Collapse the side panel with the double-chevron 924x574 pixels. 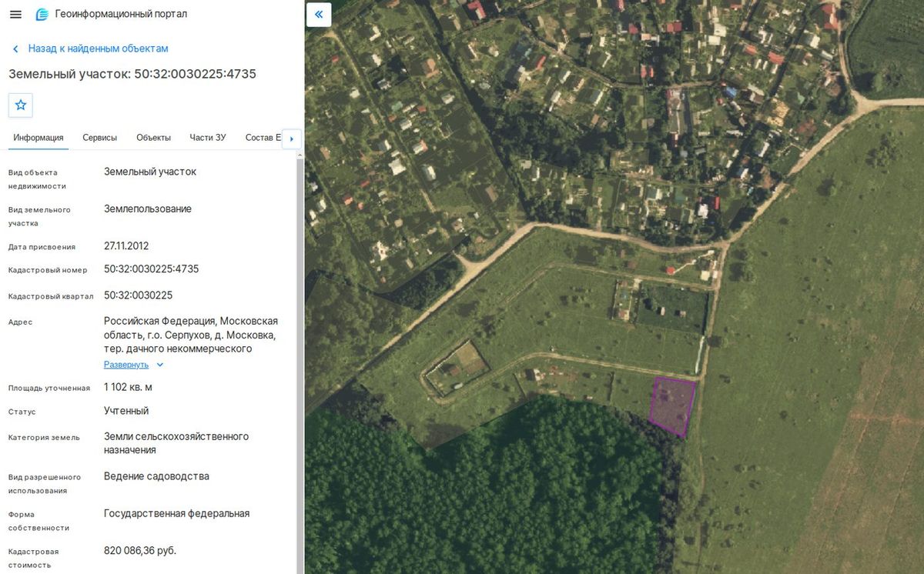click(x=319, y=15)
